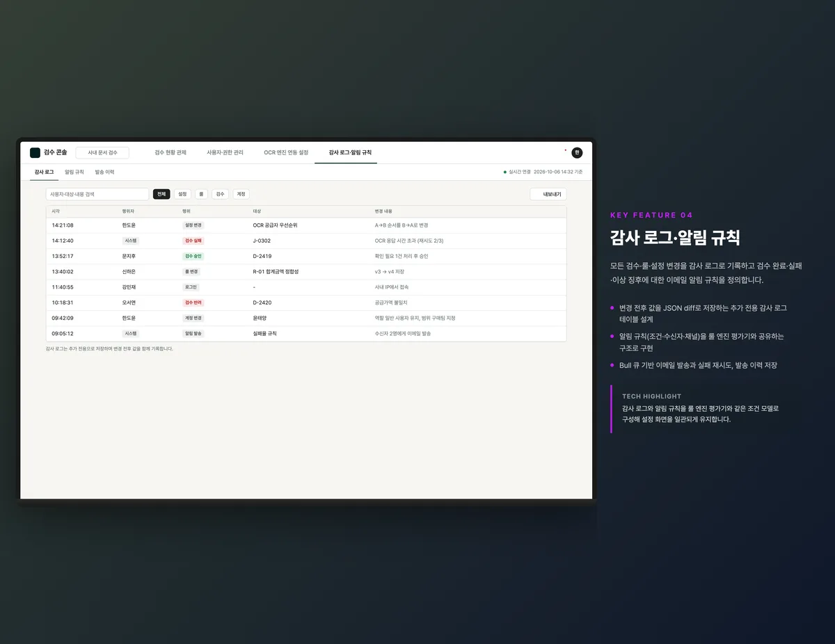
Task: Click actor 문지후
Action: [x=129, y=256]
